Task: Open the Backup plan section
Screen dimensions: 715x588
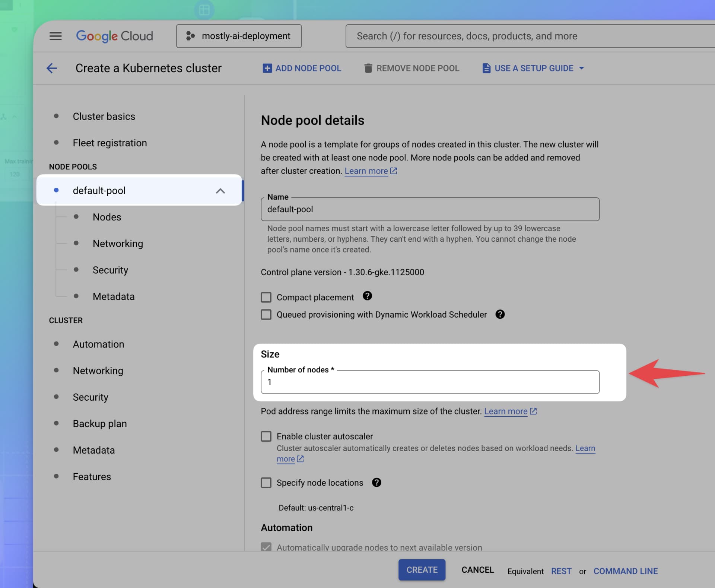Action: 99,423
